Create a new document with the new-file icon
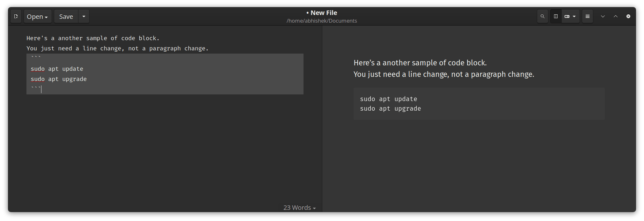Image resolution: width=644 pixels, height=221 pixels. point(16,16)
